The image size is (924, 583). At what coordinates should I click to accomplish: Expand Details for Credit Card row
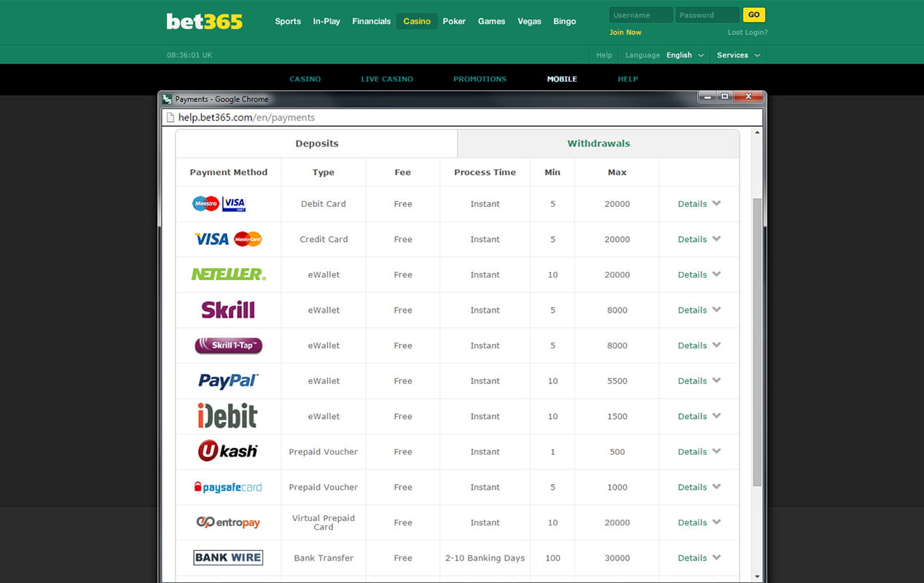click(x=699, y=239)
